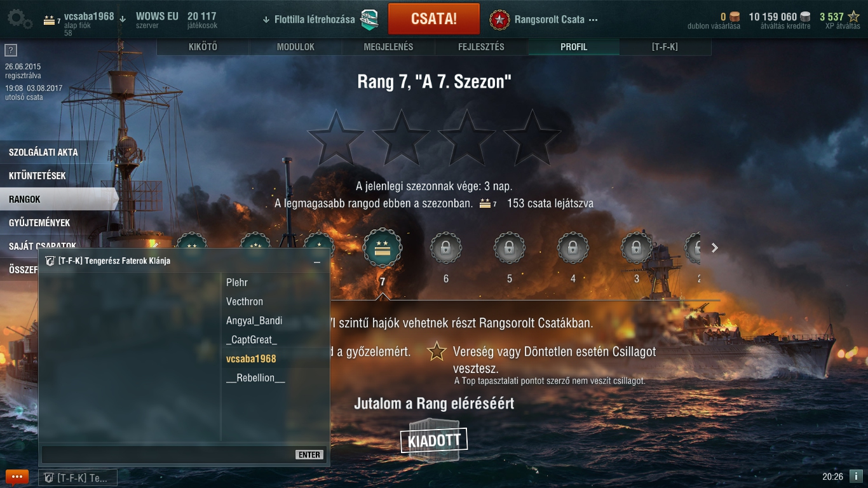
Task: Click Flottilla létrehozása to create division
Action: 315,19
